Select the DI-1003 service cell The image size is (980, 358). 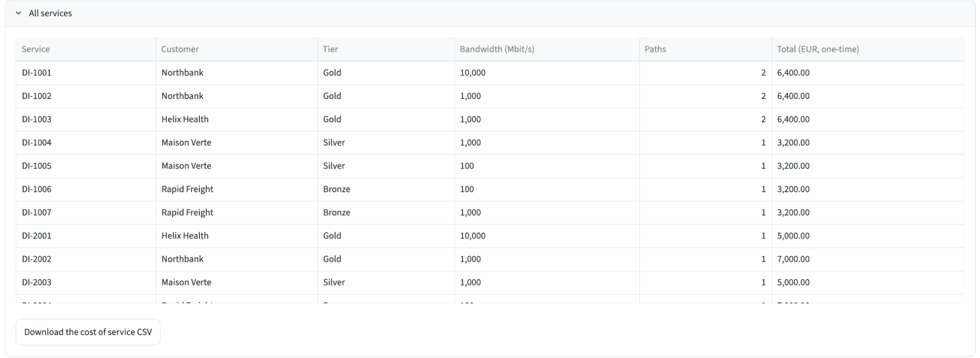[x=86, y=119]
